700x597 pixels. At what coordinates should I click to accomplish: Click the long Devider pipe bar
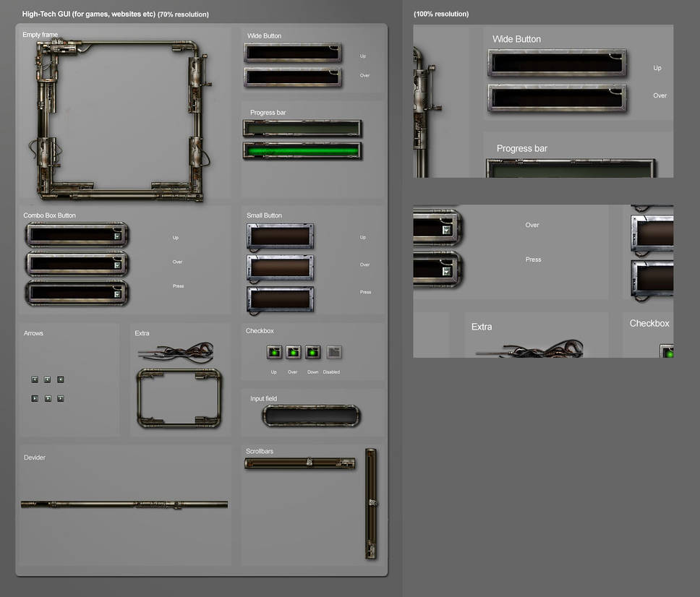pos(124,504)
